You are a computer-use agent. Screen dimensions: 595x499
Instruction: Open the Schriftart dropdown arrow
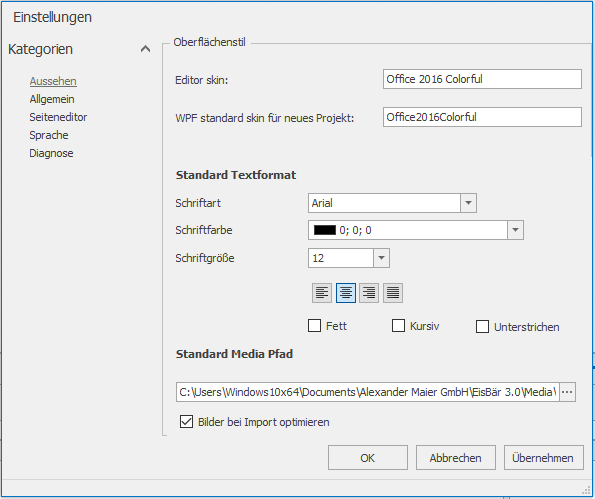tap(468, 203)
